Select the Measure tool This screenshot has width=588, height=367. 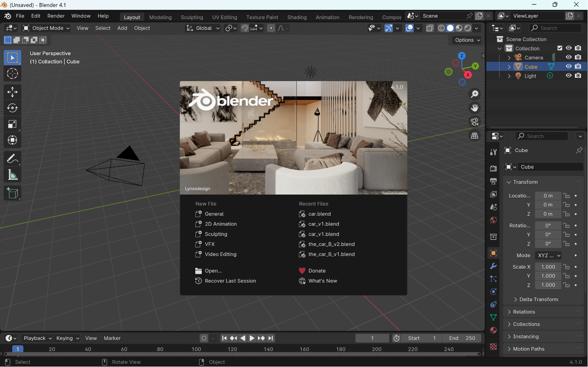click(x=12, y=175)
